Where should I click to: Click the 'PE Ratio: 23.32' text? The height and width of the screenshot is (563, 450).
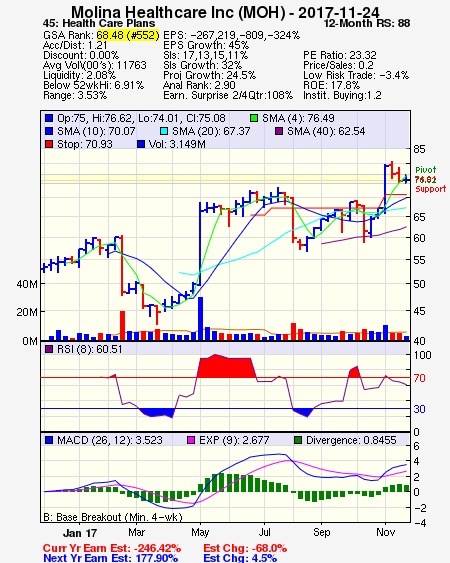[340, 55]
